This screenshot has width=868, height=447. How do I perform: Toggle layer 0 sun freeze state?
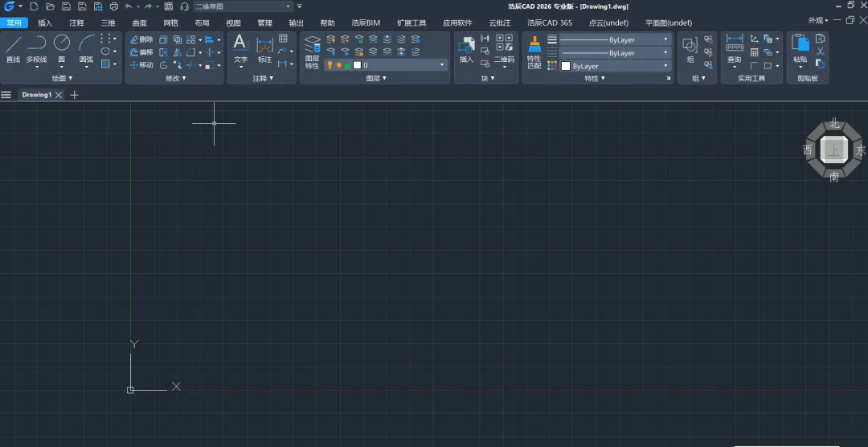pos(338,65)
